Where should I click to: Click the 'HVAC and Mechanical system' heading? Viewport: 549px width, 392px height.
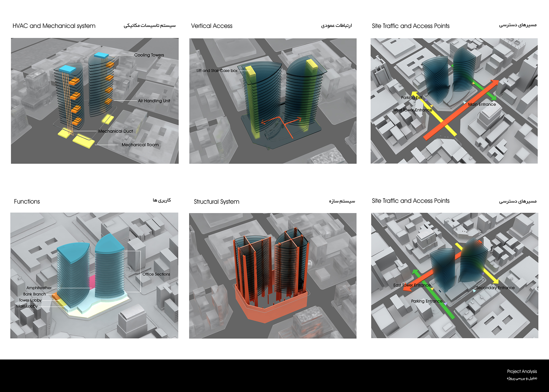point(54,26)
